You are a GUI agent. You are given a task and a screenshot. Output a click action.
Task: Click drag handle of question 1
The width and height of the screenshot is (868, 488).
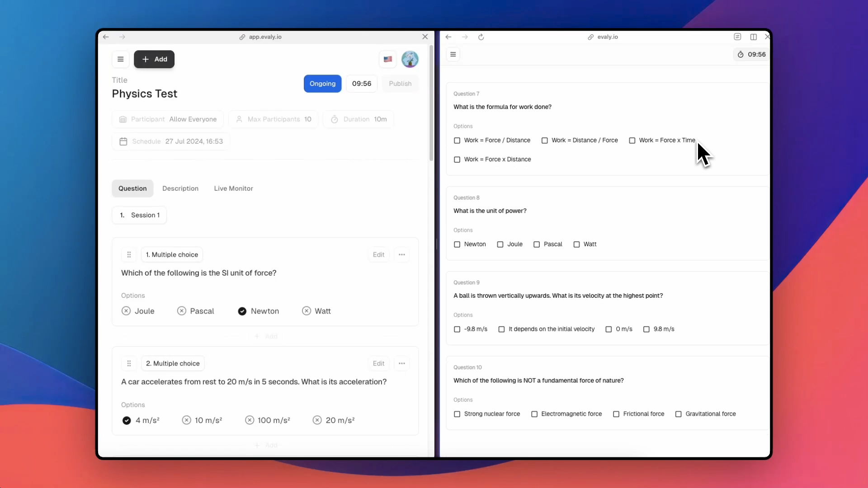(129, 255)
